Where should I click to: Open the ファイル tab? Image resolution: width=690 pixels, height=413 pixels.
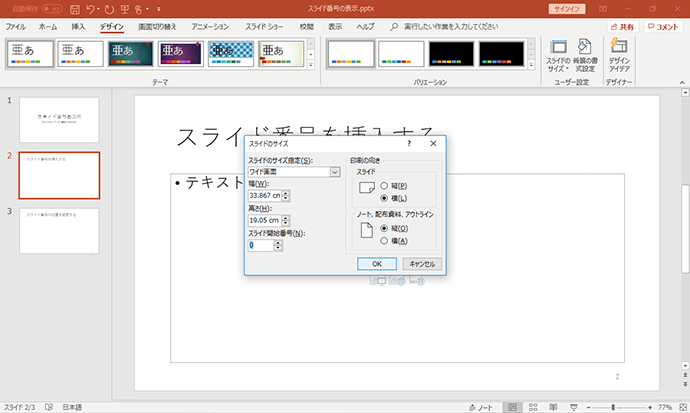click(15, 27)
